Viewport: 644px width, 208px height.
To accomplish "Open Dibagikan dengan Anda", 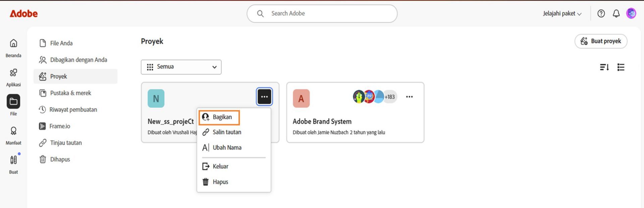I will [75, 60].
